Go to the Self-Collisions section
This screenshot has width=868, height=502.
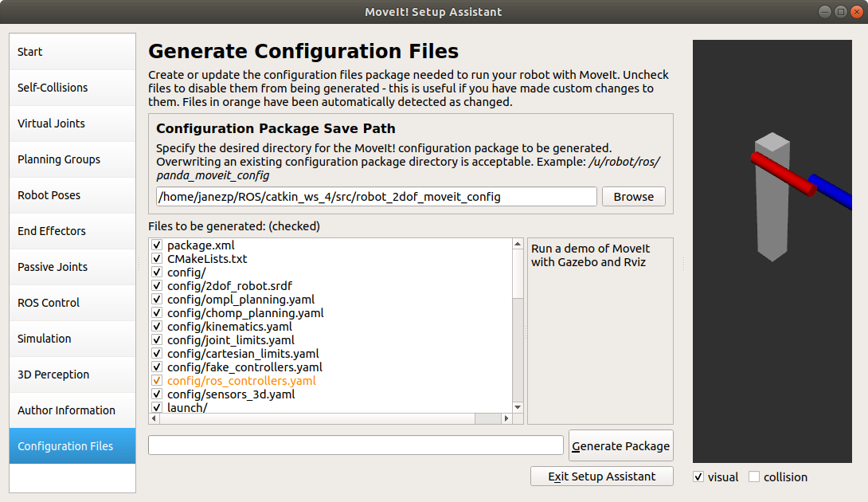[72, 88]
